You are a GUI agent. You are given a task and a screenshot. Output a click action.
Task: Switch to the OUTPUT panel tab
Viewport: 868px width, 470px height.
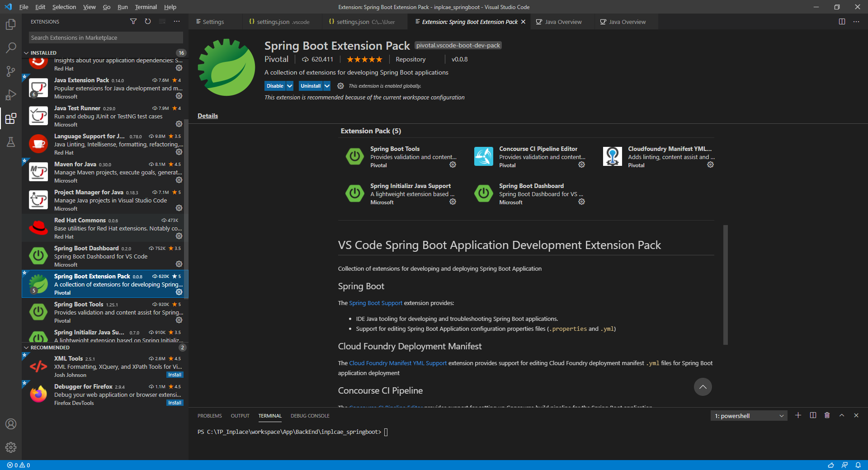pyautogui.click(x=240, y=416)
